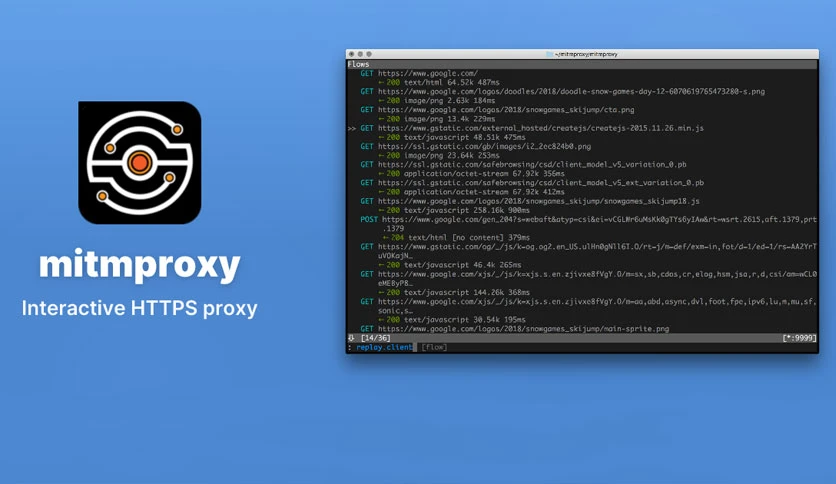836x484 pixels.
Task: Click the [14/36] flow counter in status bar
Action: 375,338
